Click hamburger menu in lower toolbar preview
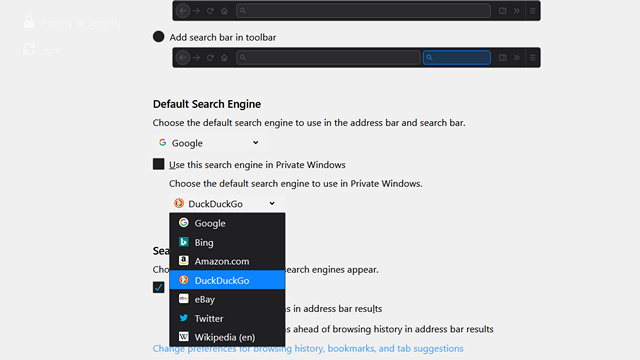The image size is (640, 360). [533, 58]
